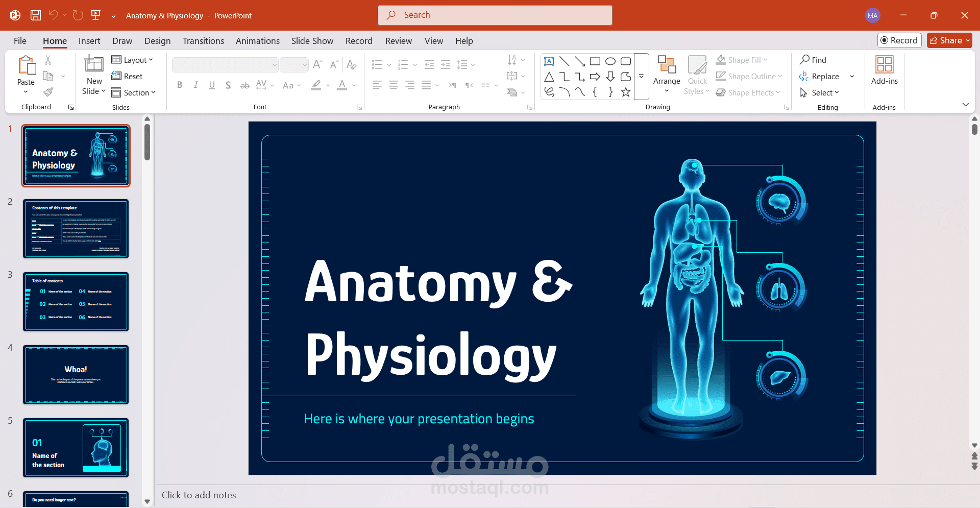980x508 pixels.
Task: Click the Redo arrow icon
Action: pos(78,15)
